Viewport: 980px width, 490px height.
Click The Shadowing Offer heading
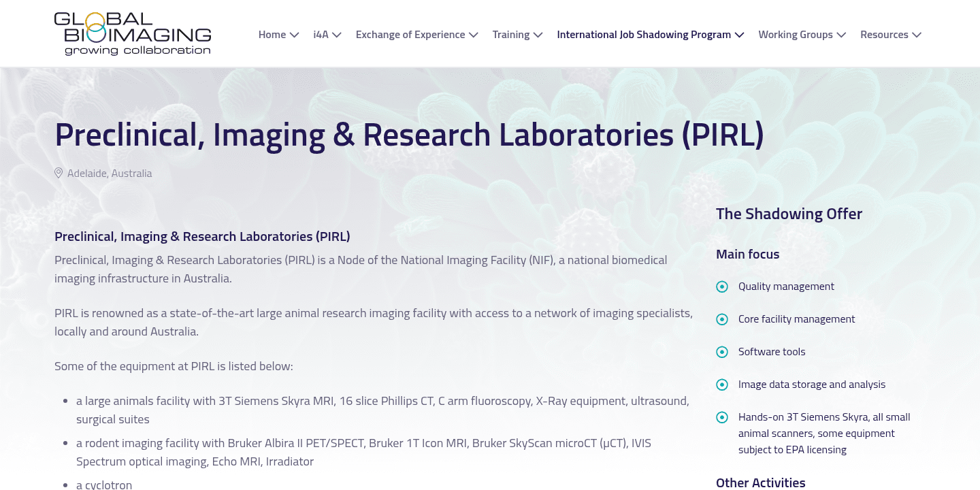[789, 214]
